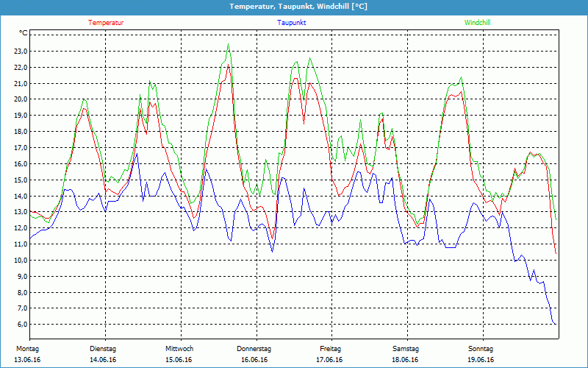Click the 17,0 y-axis value
Image resolution: width=588 pixels, height=368 pixels.
(21, 148)
